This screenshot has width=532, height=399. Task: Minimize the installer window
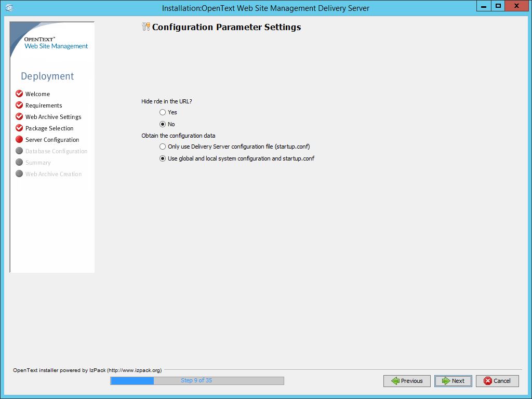(x=484, y=6)
